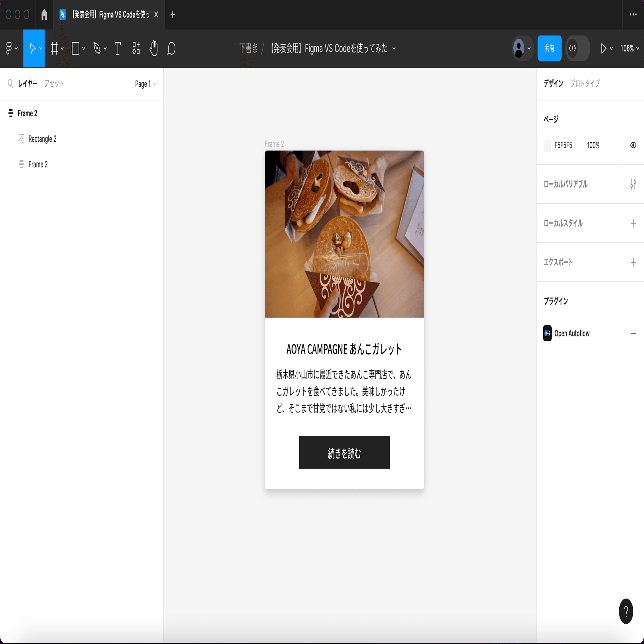Select the top-level Frame 2 layer

tap(82, 113)
